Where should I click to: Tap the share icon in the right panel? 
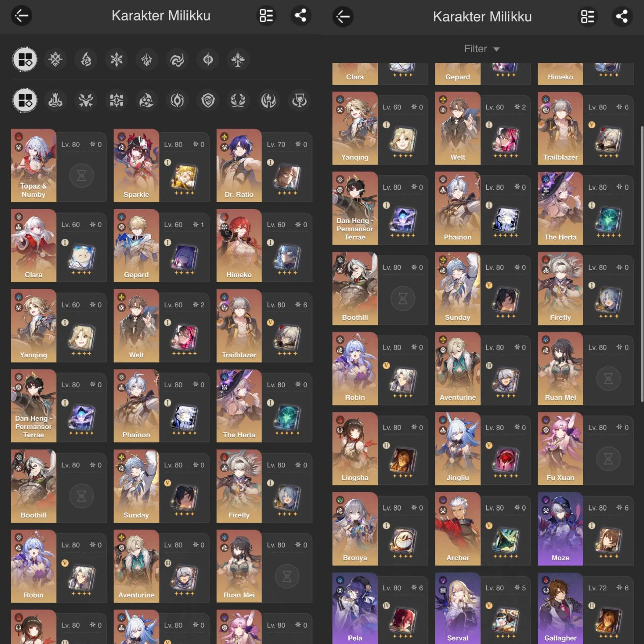622,16
